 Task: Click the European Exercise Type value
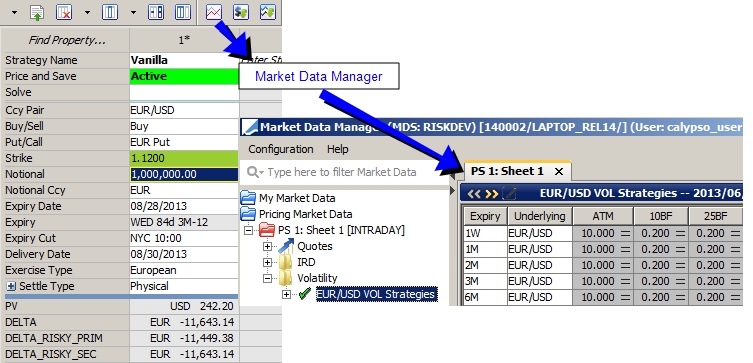point(184,270)
